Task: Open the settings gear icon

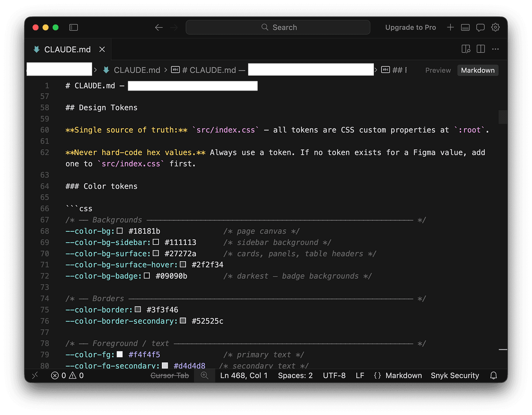Action: 495,27
